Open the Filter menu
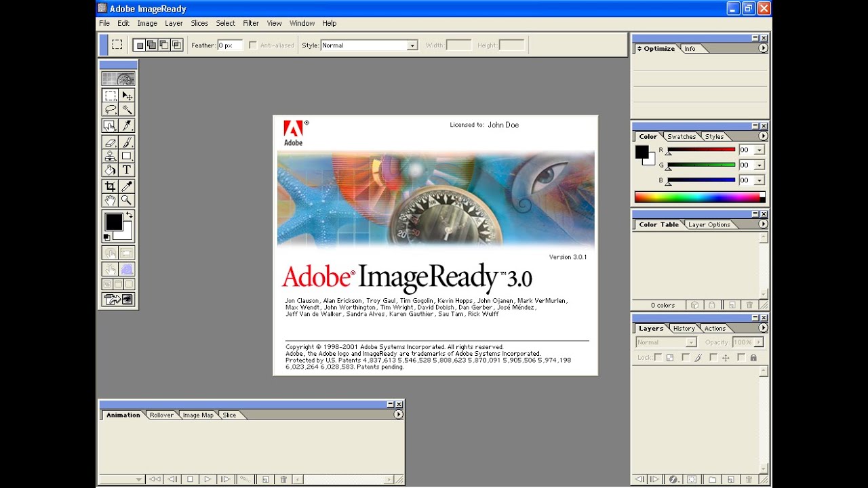 (x=251, y=23)
